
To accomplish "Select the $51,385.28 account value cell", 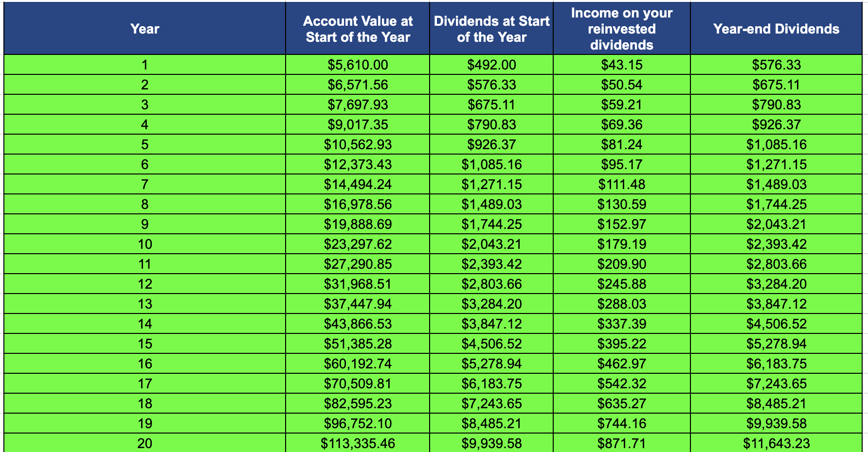I will 358,344.
